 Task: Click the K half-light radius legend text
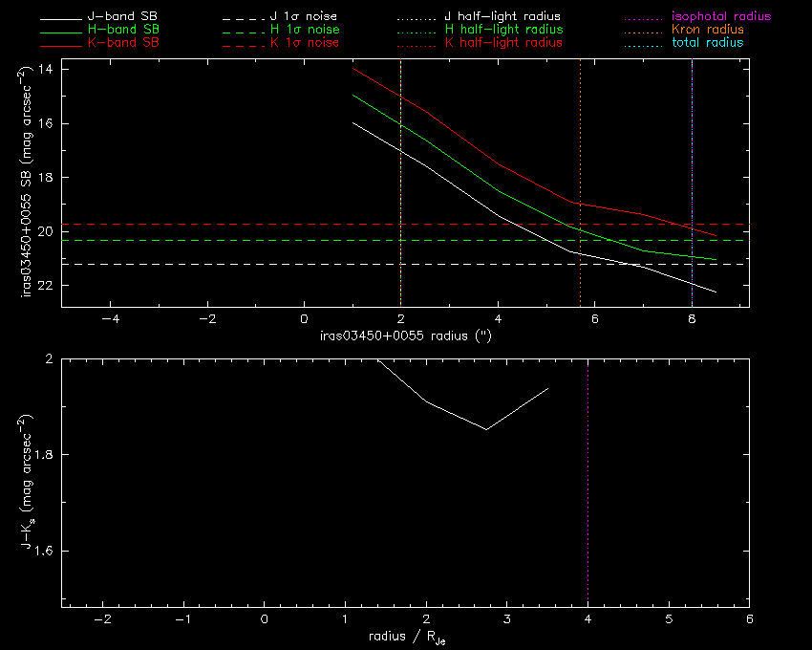[502, 43]
